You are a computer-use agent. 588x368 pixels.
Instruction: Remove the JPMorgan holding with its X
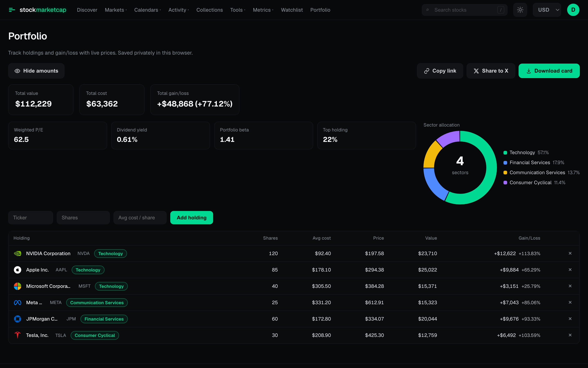tap(570, 319)
